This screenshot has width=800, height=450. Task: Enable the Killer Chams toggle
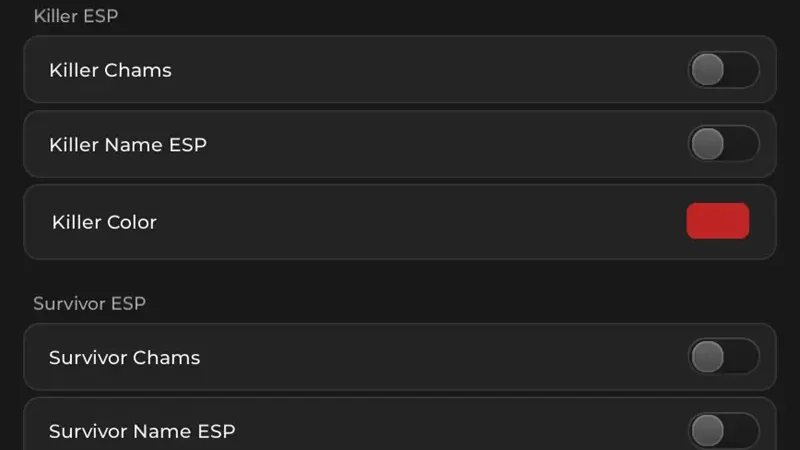(723, 69)
